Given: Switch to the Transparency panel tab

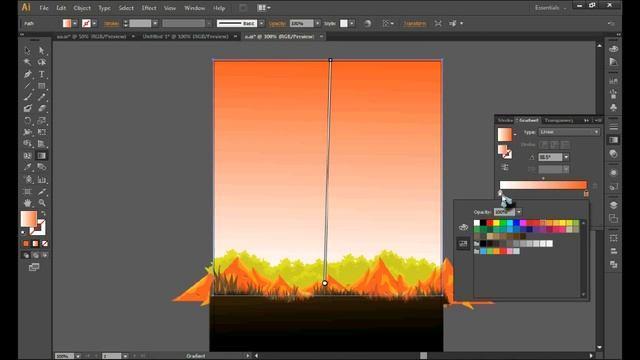Looking at the screenshot, I should (x=559, y=120).
